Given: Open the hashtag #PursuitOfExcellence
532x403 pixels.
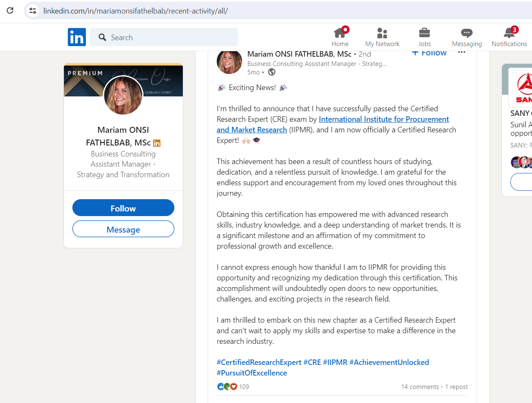Looking at the screenshot, I should coord(252,373).
